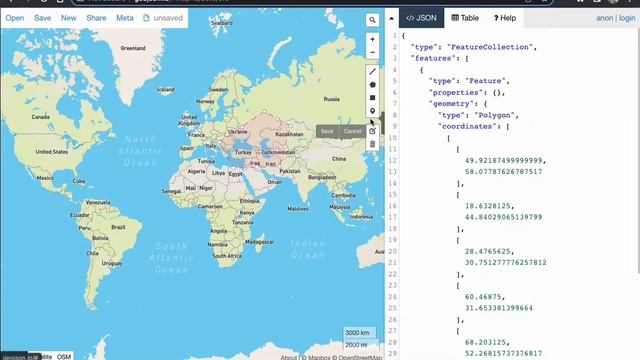Switch map layer to OSM
The image size is (640, 360).
(64, 356)
